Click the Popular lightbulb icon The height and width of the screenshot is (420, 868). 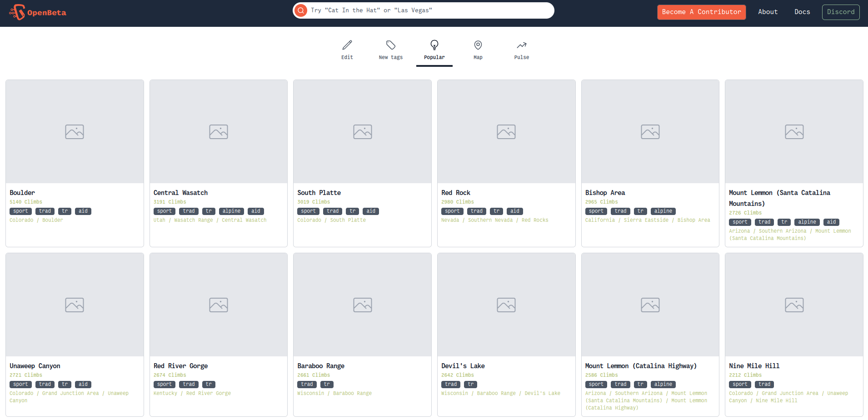pos(434,45)
